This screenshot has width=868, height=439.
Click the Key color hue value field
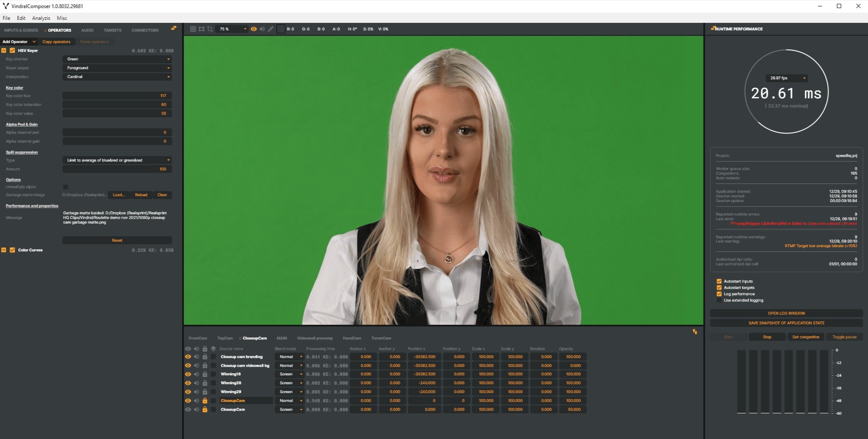coord(117,95)
